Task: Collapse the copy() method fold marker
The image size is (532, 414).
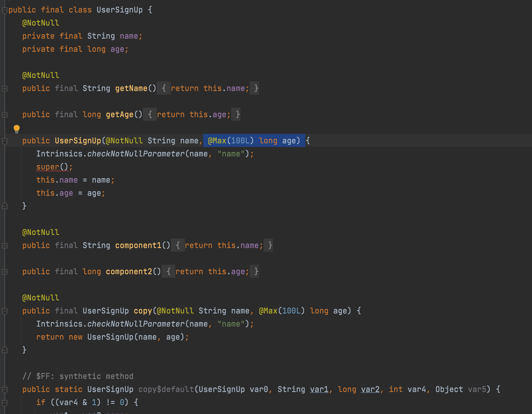Action: point(5,312)
